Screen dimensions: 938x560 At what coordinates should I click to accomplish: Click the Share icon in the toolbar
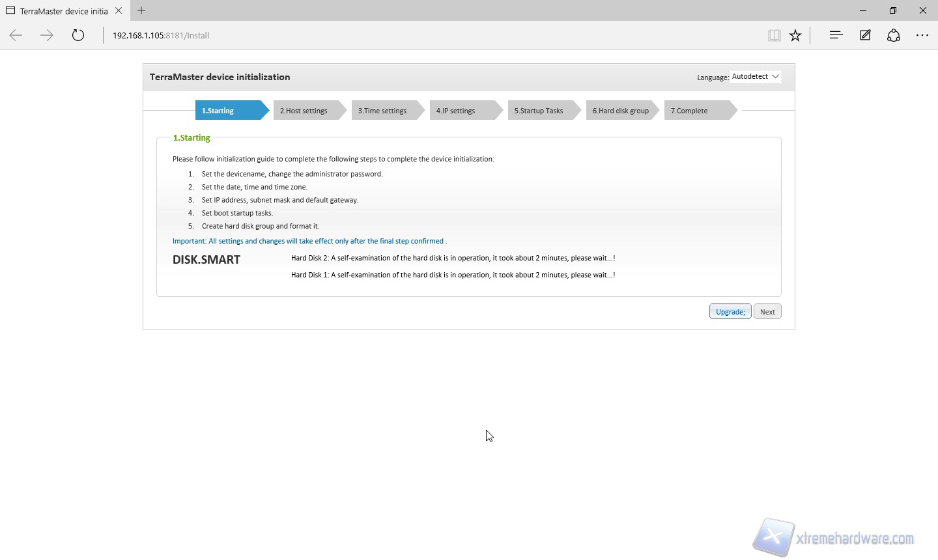pos(894,36)
